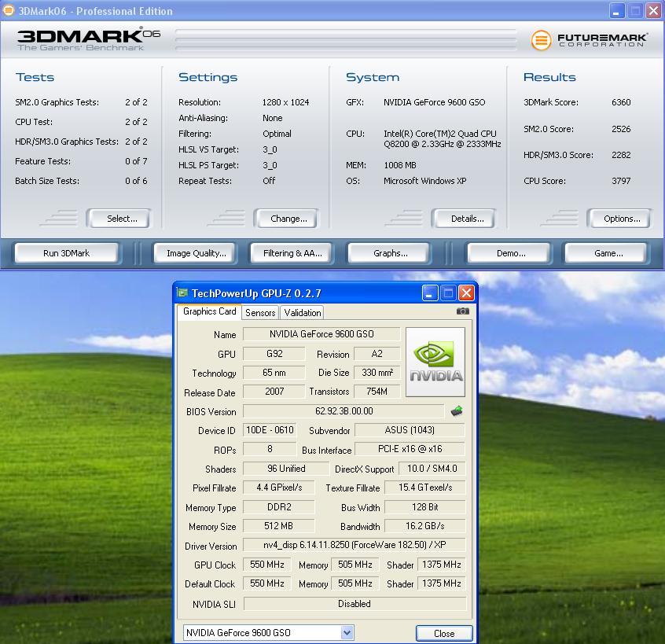Screen dimensions: 665x644
Task: Close the GPU-Z window with the red X
Action: [x=466, y=293]
